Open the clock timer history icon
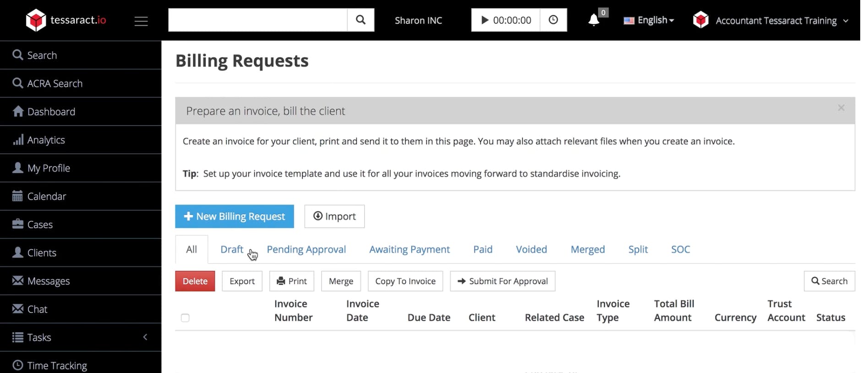Viewport: 868px width, 373px height. pos(553,20)
